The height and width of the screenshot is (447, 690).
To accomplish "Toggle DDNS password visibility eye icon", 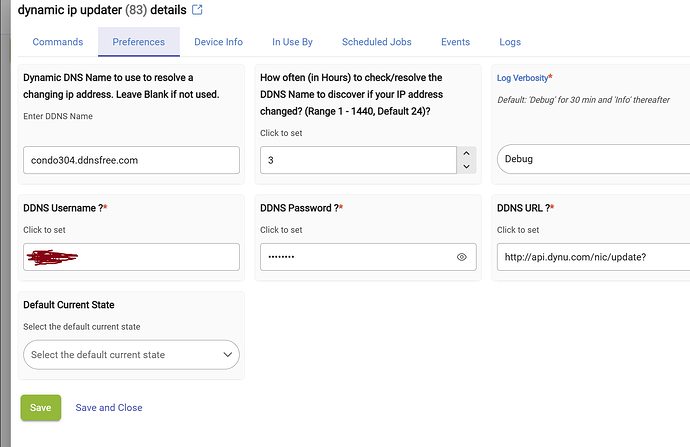I will [x=462, y=257].
